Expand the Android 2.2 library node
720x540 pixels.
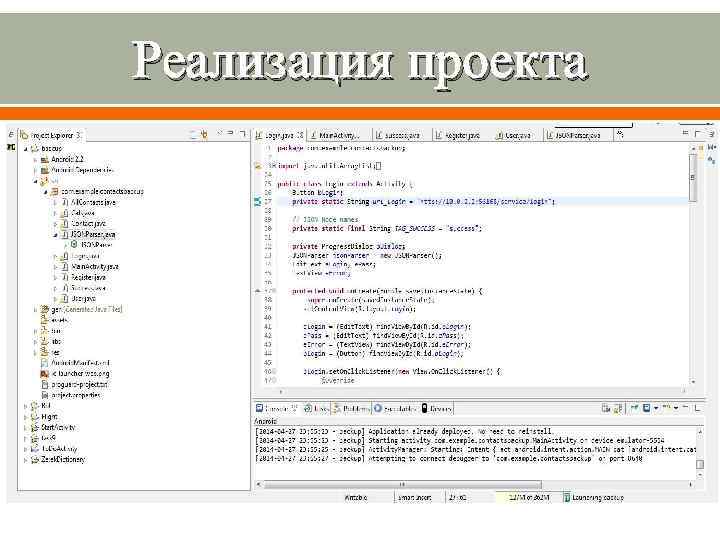35,159
